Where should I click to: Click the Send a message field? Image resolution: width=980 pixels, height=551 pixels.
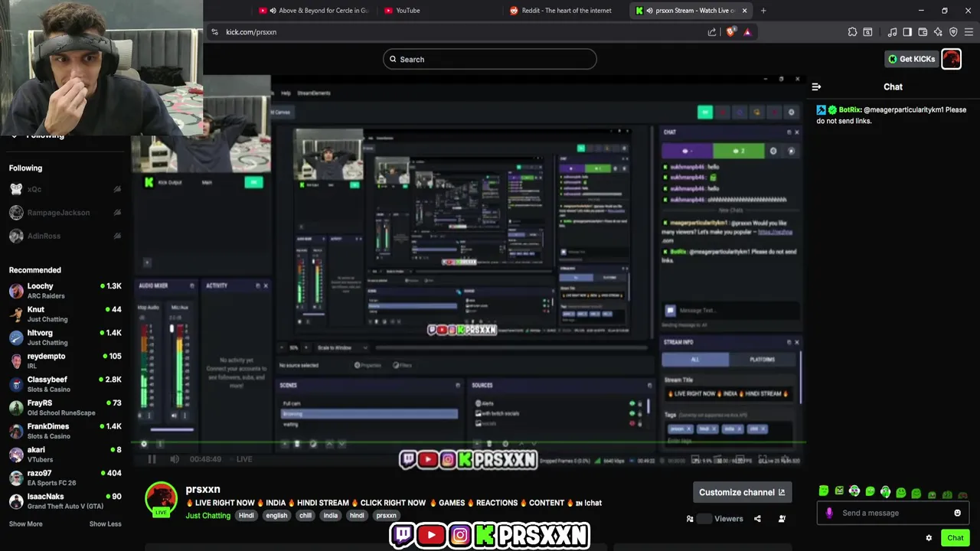pos(892,513)
